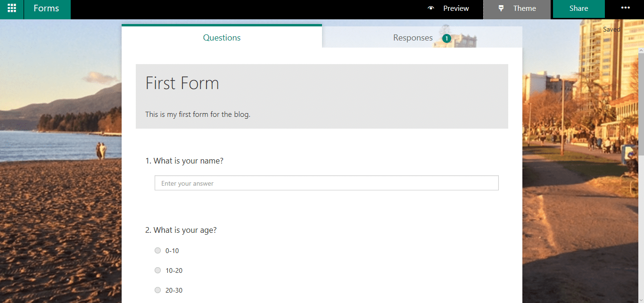Click the Share button
The height and width of the screenshot is (303, 644).
[578, 8]
